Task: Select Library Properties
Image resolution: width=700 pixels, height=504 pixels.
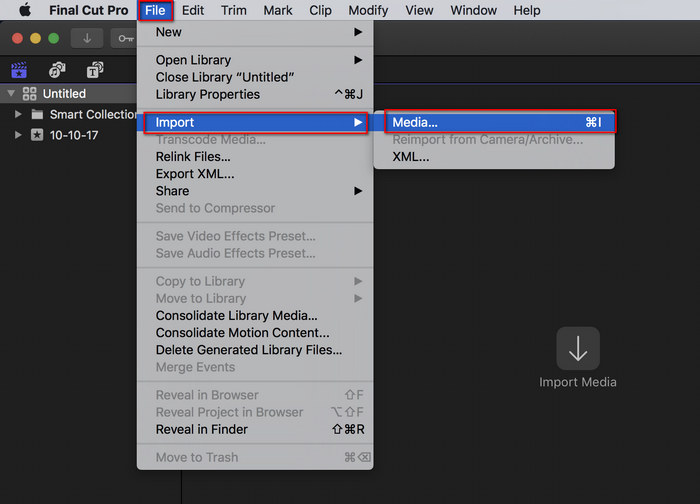Action: point(255,94)
